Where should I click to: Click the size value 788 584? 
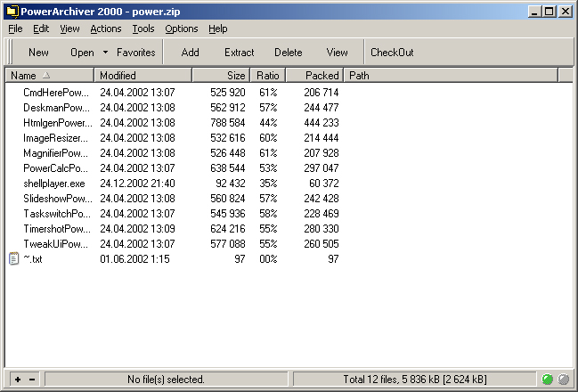(x=228, y=122)
